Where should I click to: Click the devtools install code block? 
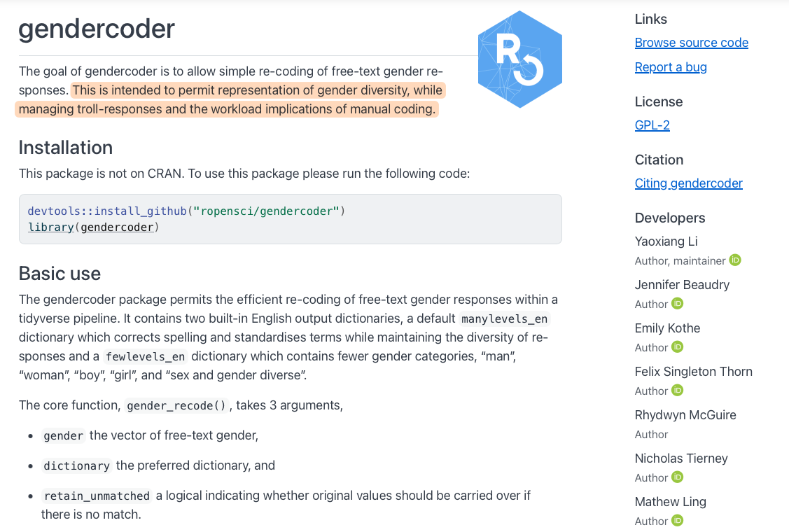290,218
